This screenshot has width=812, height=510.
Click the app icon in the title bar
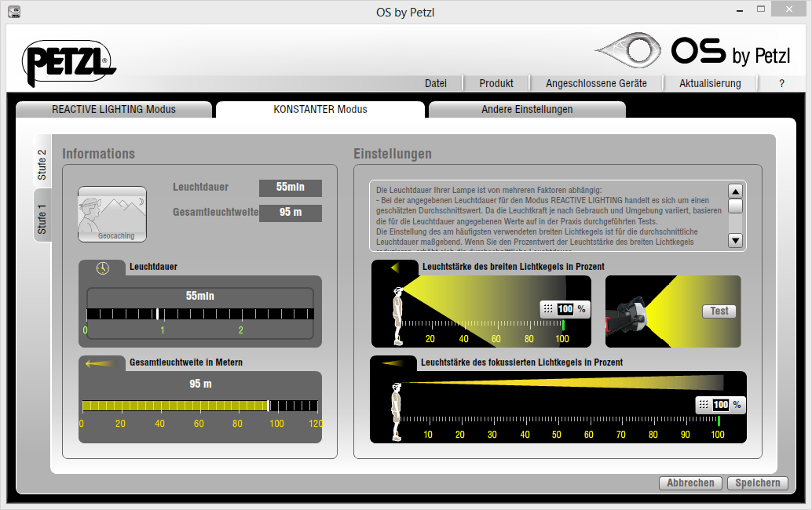click(14, 12)
